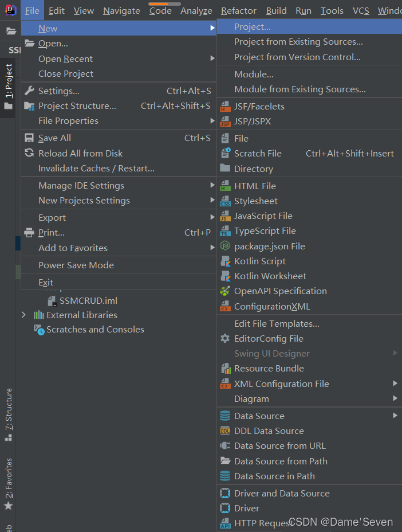Click the Stylesheet CSS icon
The image size is (402, 532).
point(225,201)
